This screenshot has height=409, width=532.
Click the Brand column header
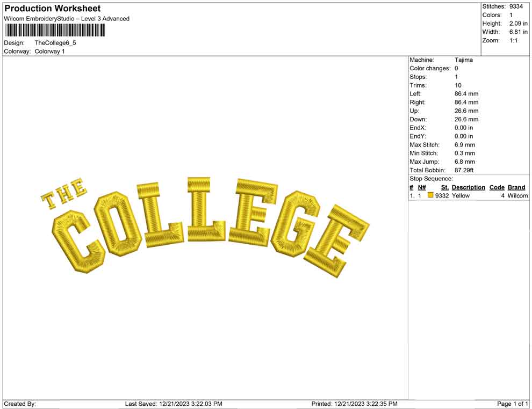(516, 187)
